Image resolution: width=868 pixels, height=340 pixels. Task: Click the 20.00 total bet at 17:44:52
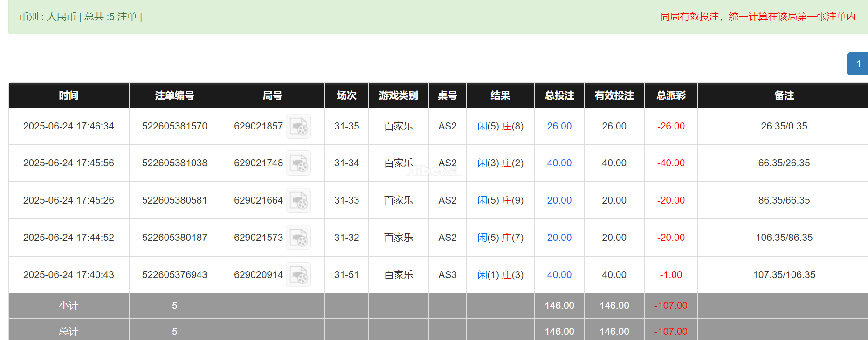click(x=559, y=238)
